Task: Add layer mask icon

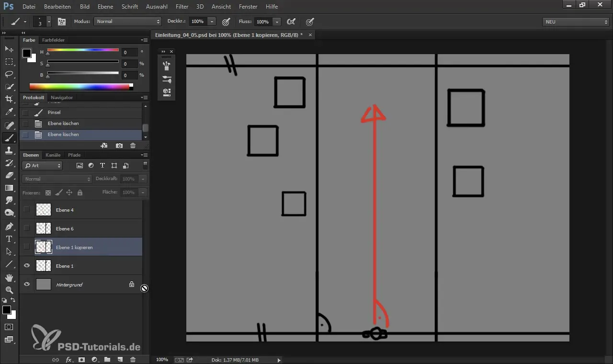Action: [x=82, y=359]
